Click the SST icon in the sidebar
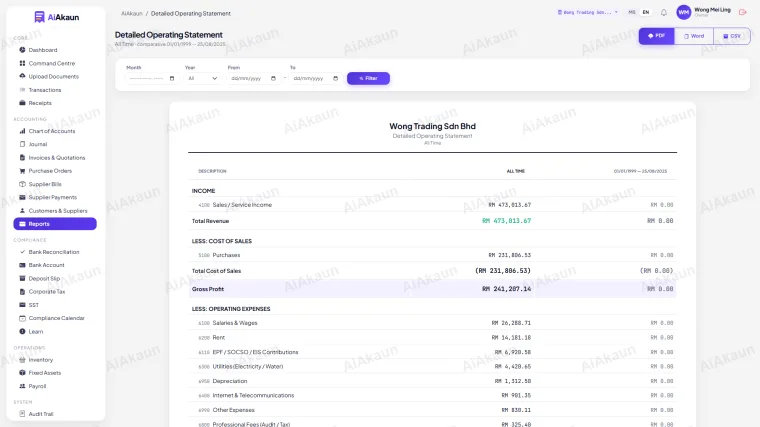 point(22,305)
